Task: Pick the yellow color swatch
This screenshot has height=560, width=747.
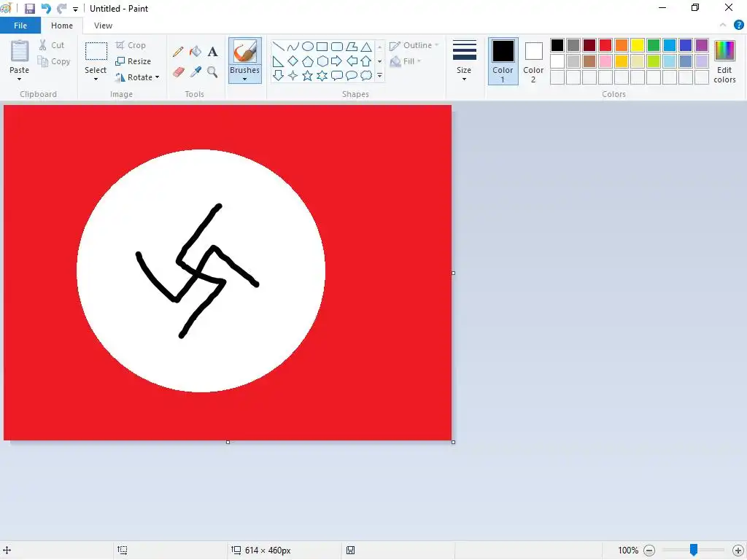Action: 638,45
